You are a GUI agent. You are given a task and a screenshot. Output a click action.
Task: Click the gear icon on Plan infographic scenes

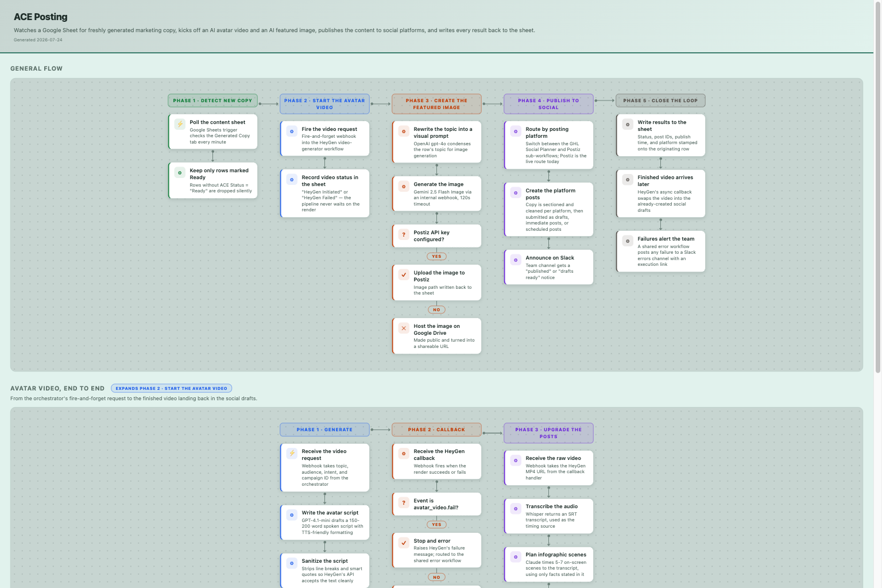(516, 556)
